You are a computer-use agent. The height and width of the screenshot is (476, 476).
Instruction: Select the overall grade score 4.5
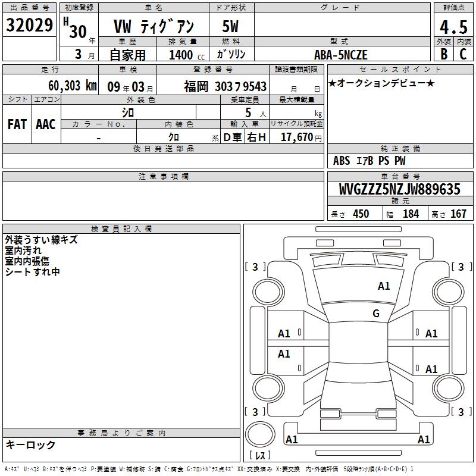453,27
